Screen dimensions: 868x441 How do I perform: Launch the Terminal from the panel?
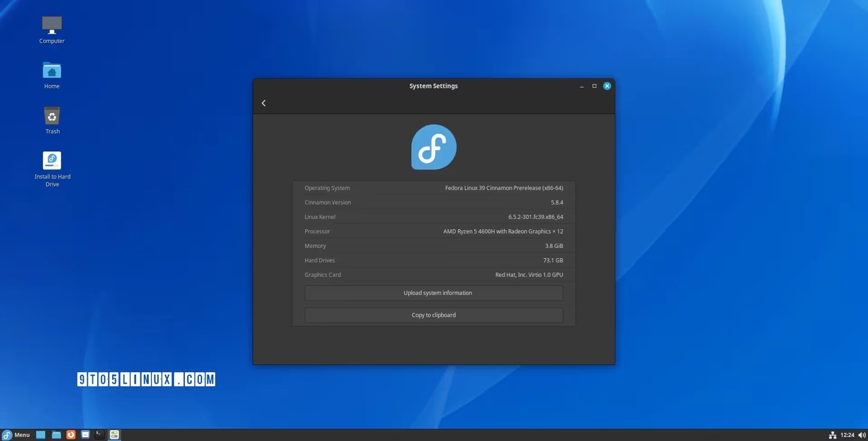coord(99,434)
